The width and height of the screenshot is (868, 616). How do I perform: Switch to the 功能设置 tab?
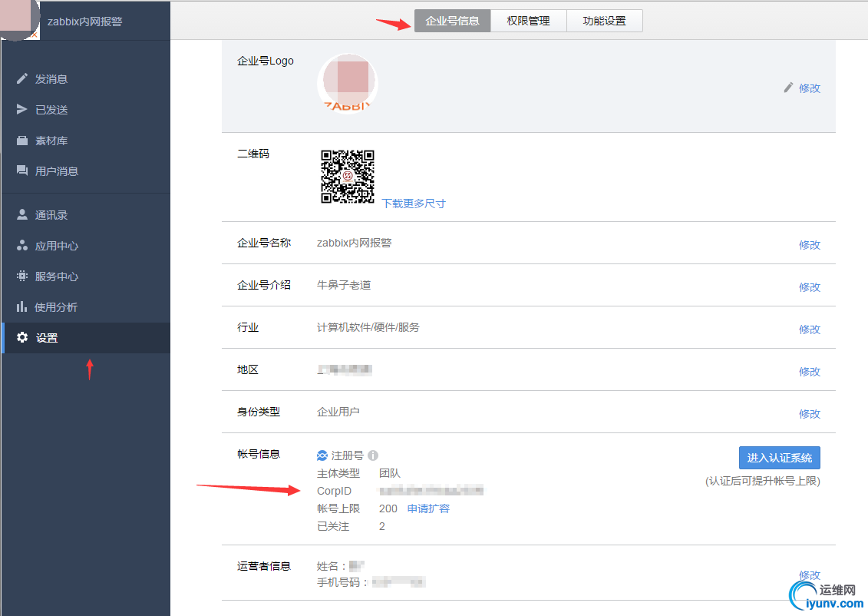coord(605,21)
